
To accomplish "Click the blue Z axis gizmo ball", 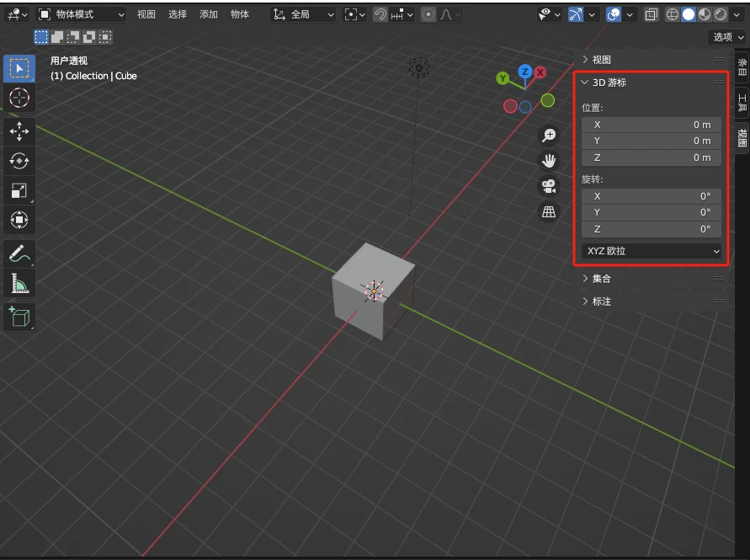I will coord(525,72).
